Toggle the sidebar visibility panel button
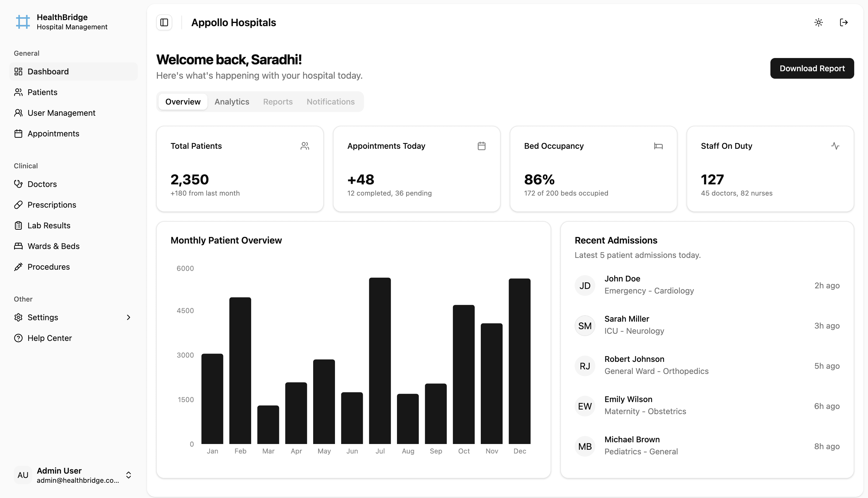 pyautogui.click(x=164, y=22)
